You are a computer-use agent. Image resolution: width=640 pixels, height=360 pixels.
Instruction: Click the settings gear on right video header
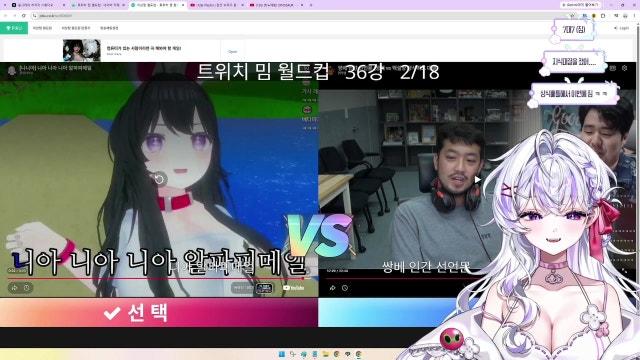(624, 68)
